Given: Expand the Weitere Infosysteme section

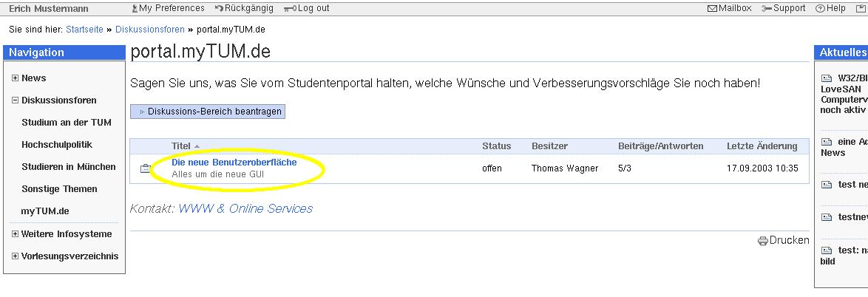Looking at the screenshot, I should point(15,234).
